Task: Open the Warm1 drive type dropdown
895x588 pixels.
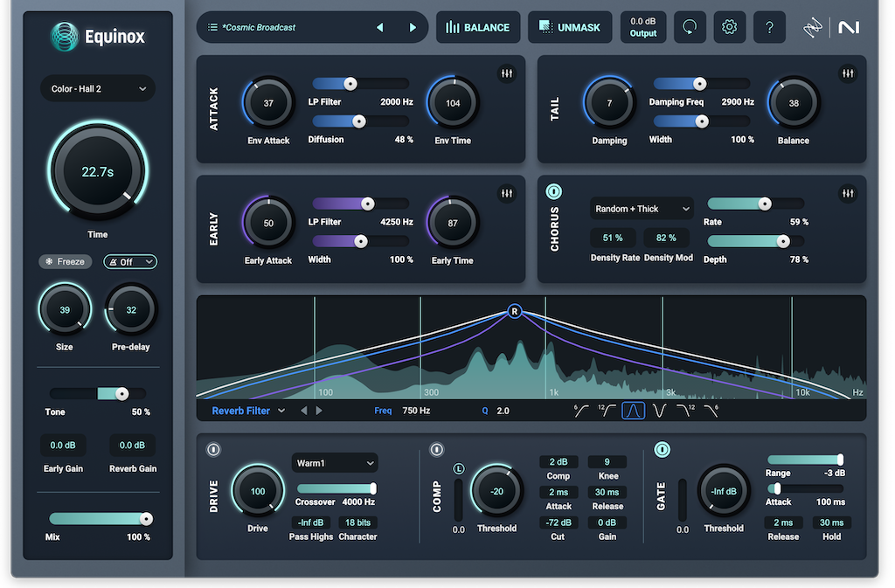Action: (x=335, y=463)
